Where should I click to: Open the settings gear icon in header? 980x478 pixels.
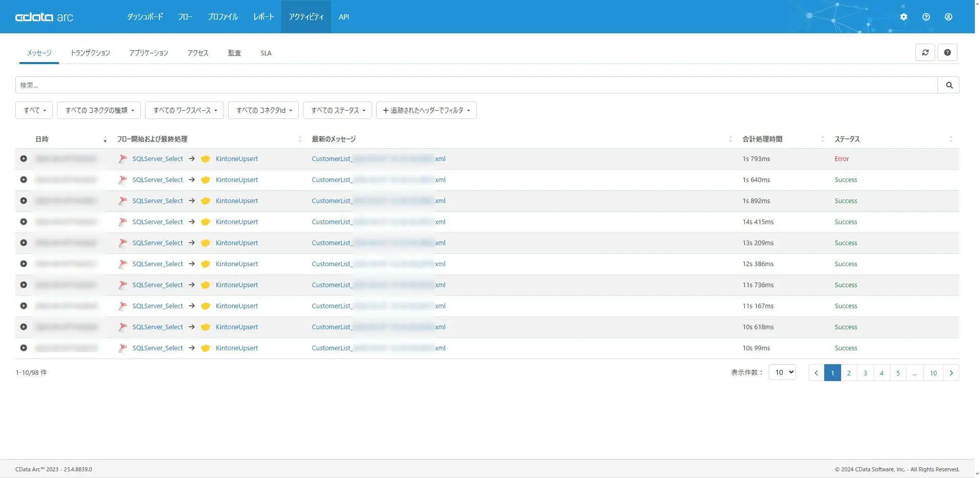pos(904,17)
